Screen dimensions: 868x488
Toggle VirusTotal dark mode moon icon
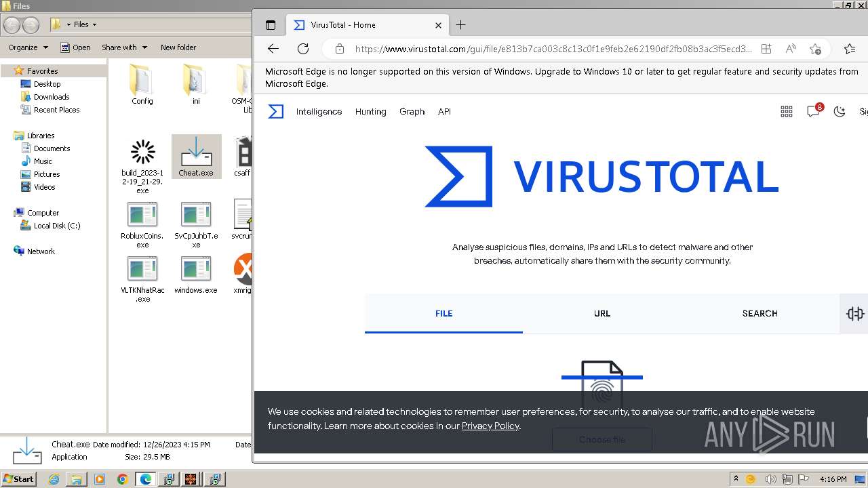[840, 112]
